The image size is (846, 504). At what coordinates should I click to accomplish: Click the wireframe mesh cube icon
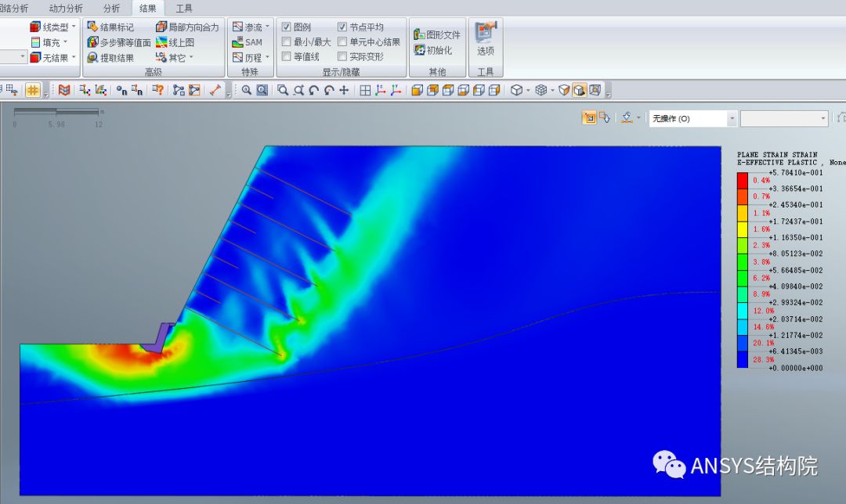[x=541, y=90]
